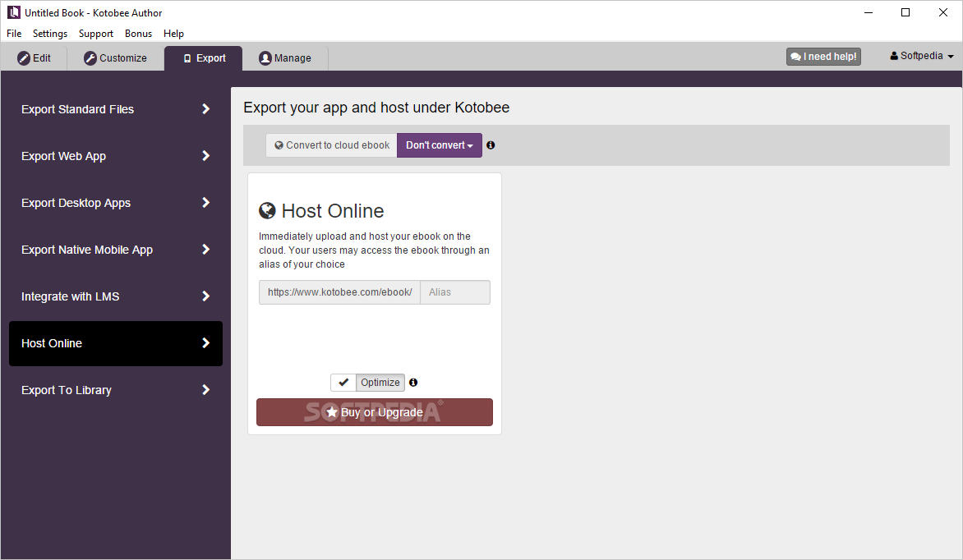Open the Support menu
Screen dimensions: 963x560
[x=96, y=33]
